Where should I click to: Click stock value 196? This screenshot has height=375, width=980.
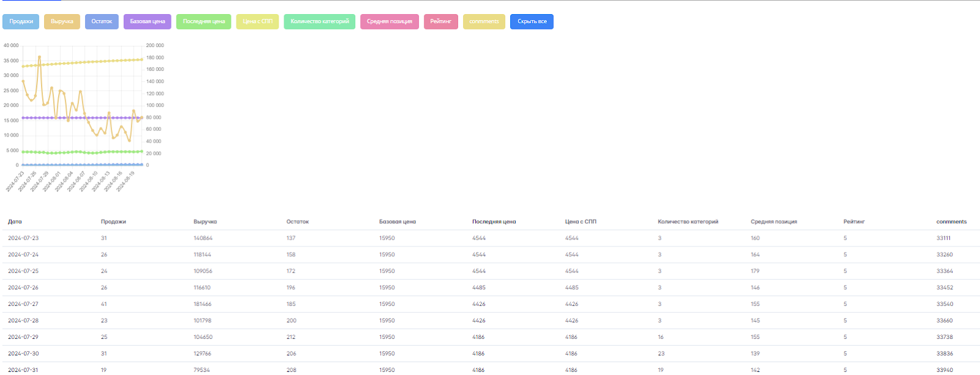[x=291, y=288]
